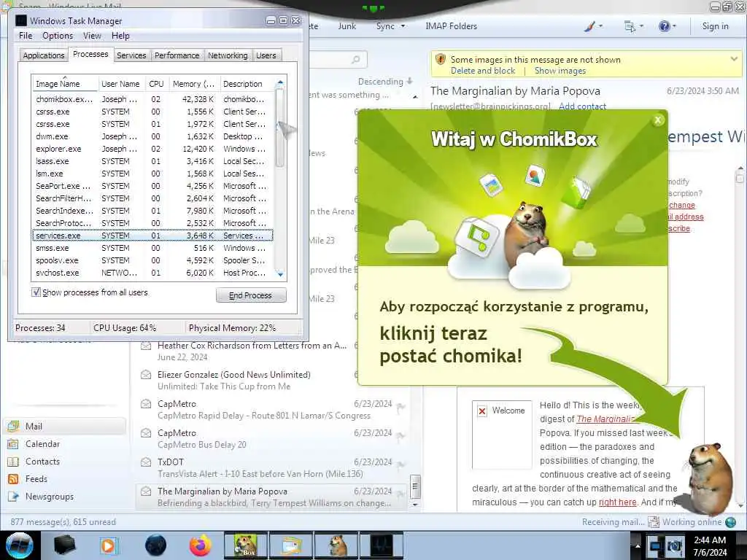
Task: Open the Newsgroups icon in the sidebar
Action: (13, 497)
